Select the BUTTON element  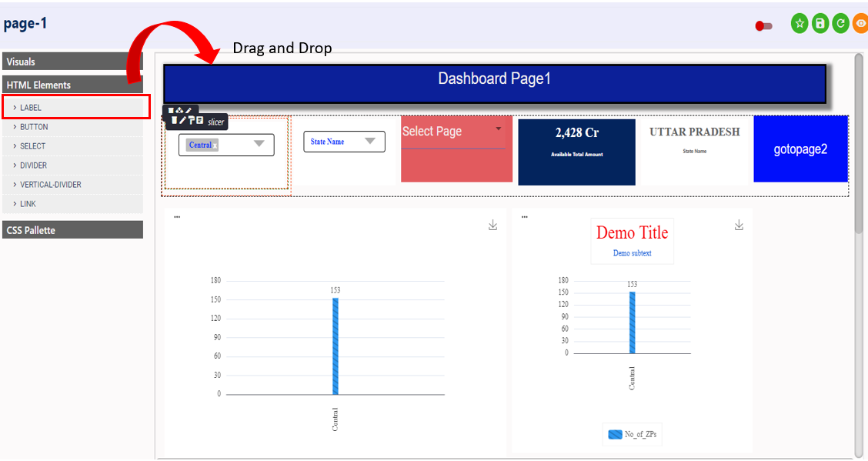point(72,127)
